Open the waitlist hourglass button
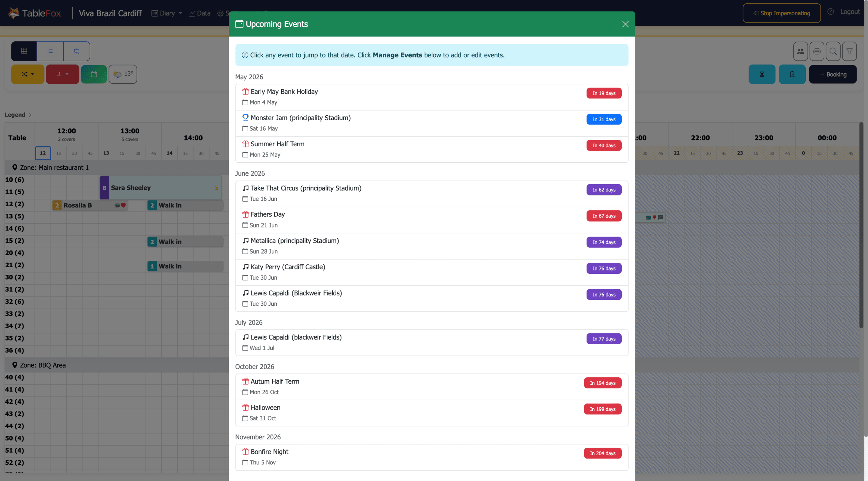The width and height of the screenshot is (868, 481). tap(762, 74)
